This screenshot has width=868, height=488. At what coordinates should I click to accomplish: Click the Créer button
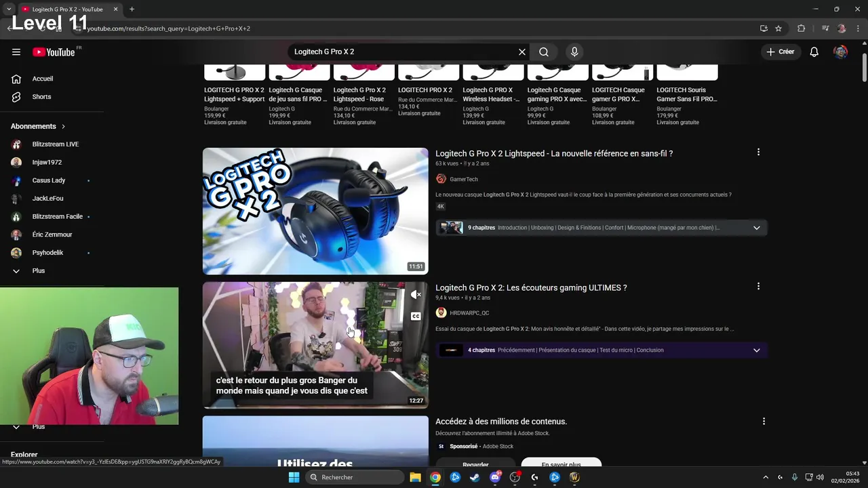780,52
